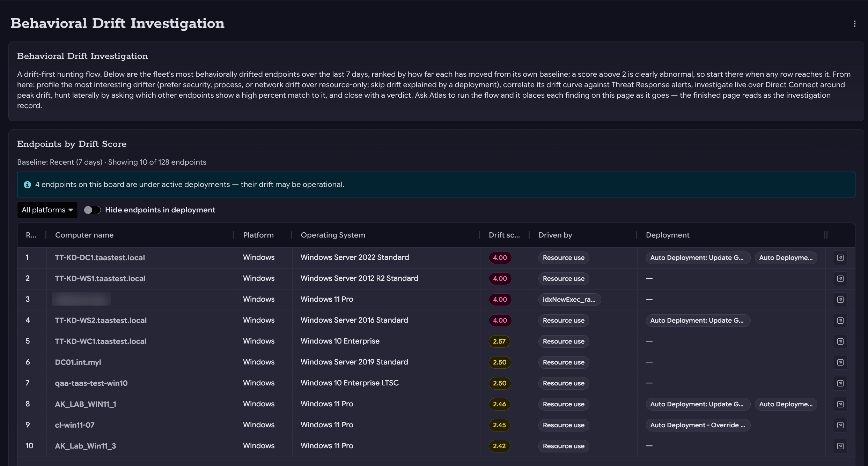868x466 pixels.
Task: Open row action icon for rank 3 endpoint
Action: coord(840,300)
